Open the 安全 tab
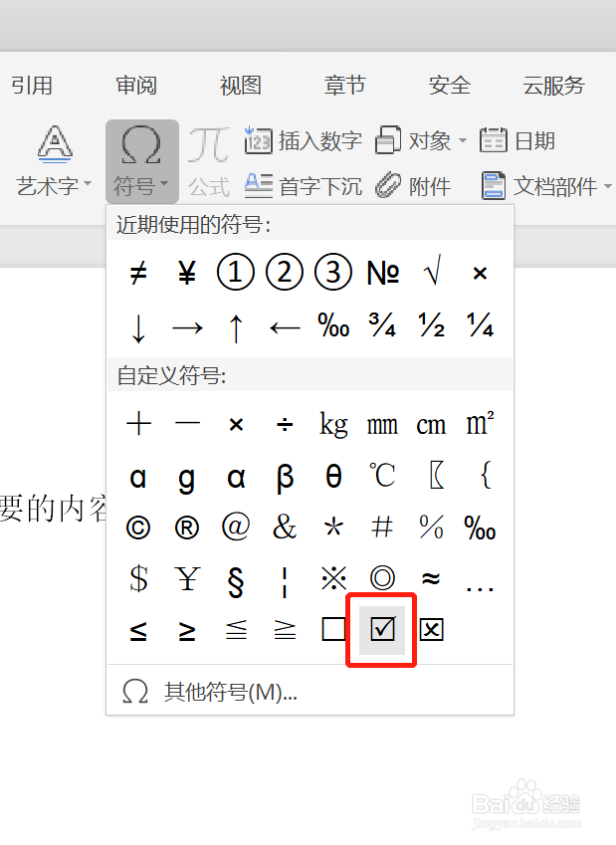 click(x=450, y=86)
